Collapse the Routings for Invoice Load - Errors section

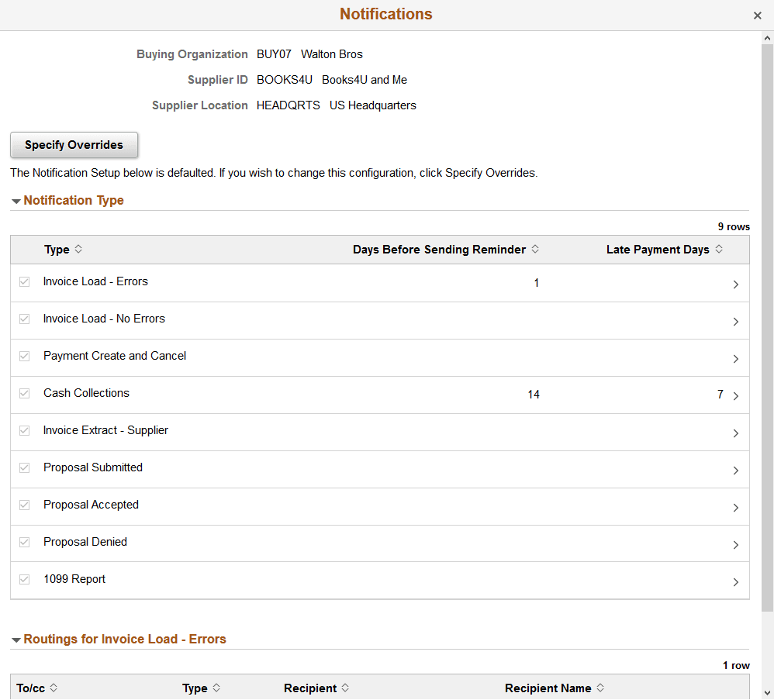16,639
